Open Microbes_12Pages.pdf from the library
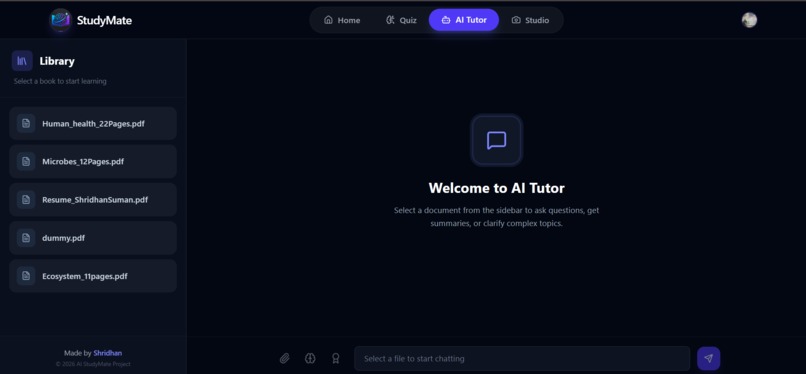This screenshot has width=806, height=374. coord(93,161)
